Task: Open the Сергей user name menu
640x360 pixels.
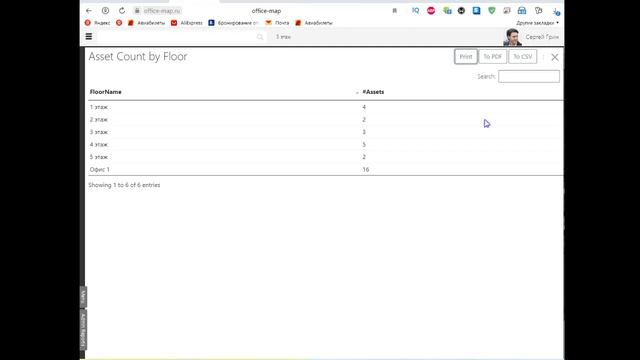Action: (x=542, y=37)
